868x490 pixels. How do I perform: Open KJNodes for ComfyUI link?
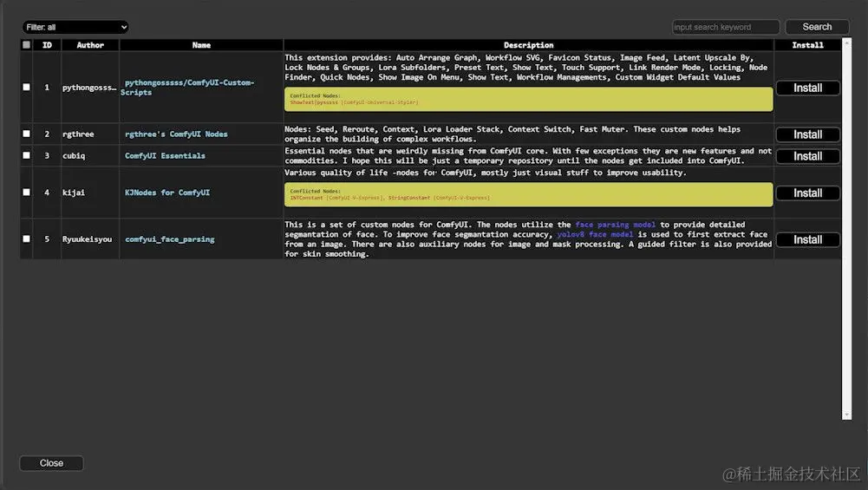coord(167,193)
